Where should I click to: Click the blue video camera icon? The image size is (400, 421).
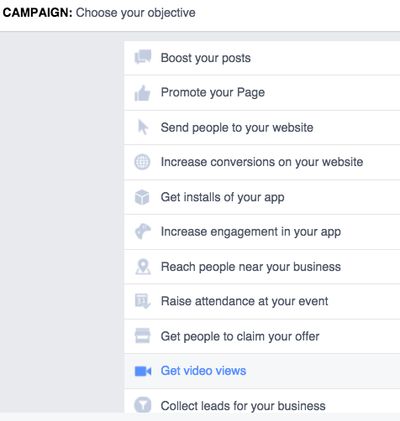pos(143,371)
